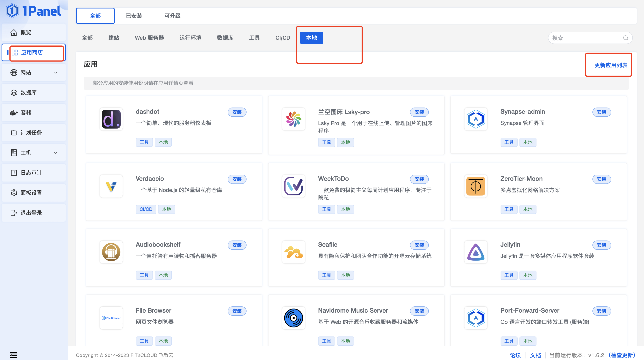
Task: Click the search magnifier icon
Action: tap(625, 38)
